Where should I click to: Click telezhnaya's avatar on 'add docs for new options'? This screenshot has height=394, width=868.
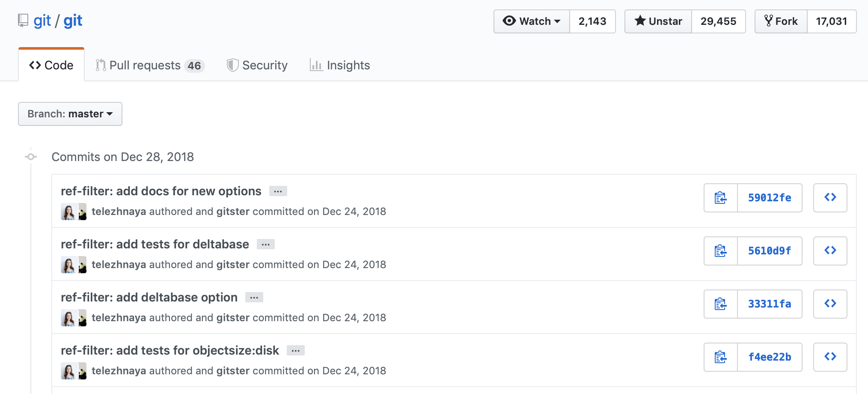click(x=69, y=212)
